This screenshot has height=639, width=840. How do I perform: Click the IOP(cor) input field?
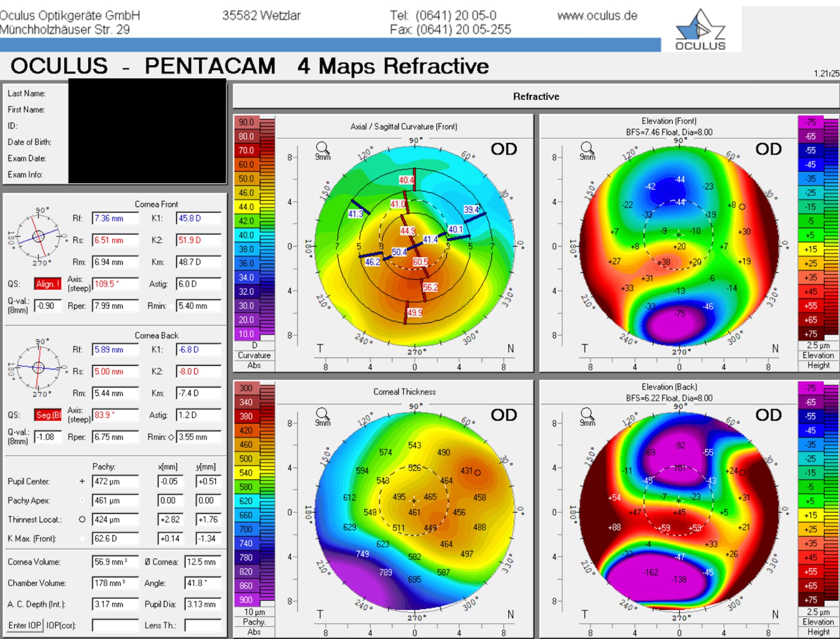click(x=115, y=625)
